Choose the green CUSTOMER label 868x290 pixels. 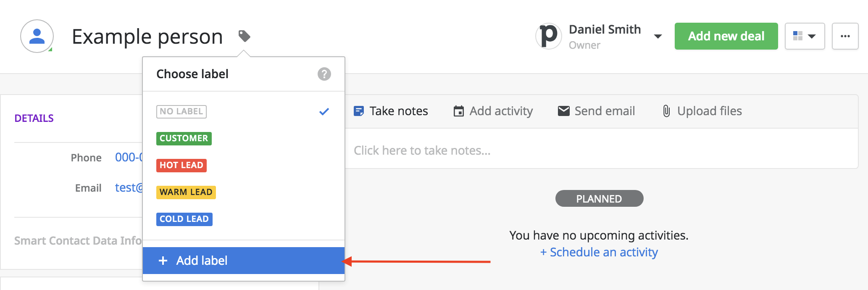point(184,138)
